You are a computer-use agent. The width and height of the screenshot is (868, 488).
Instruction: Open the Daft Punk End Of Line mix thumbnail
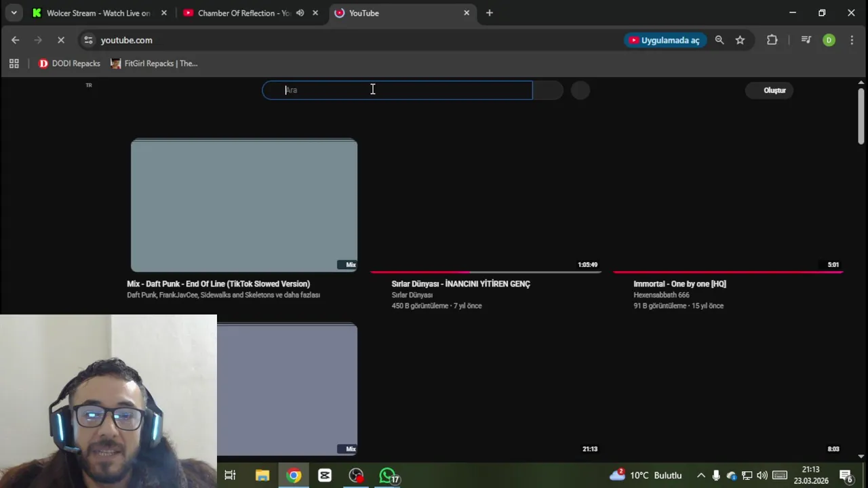point(244,205)
